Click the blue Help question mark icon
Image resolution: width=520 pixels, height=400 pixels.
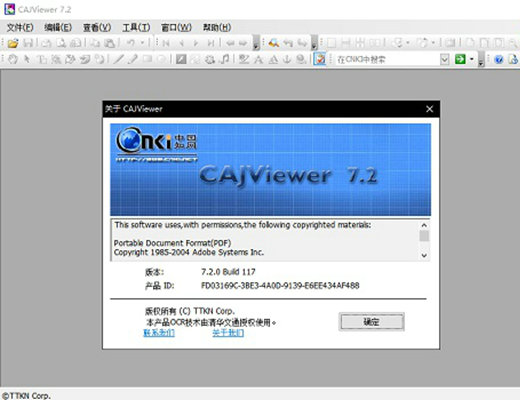click(x=499, y=59)
